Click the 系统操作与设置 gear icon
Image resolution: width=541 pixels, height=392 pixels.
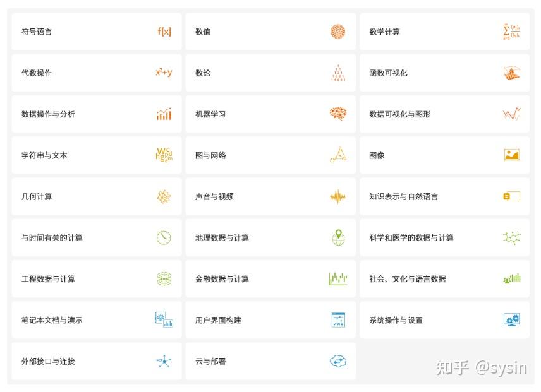tap(511, 320)
